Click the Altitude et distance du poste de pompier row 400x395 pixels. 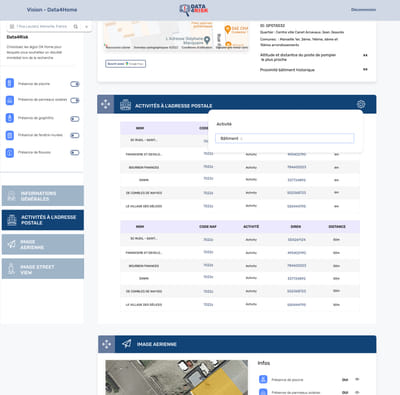click(314, 57)
